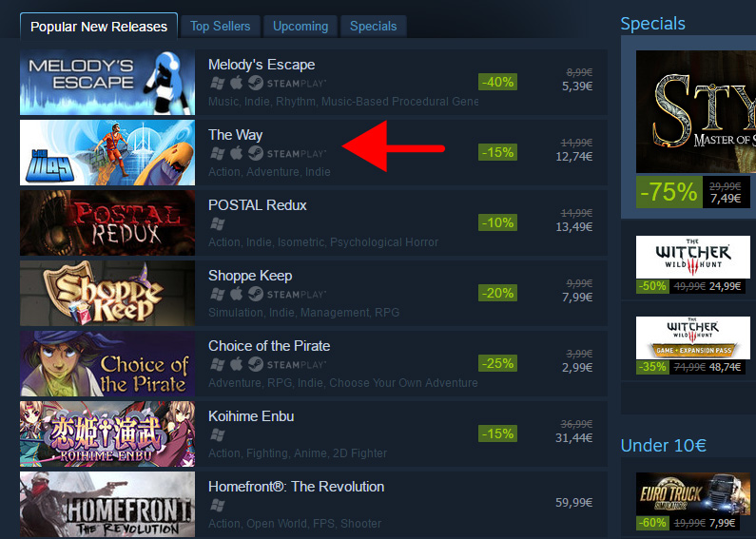The image size is (756, 539).
Task: Click the Windows icon under Koihime Enbu
Action: [x=218, y=434]
